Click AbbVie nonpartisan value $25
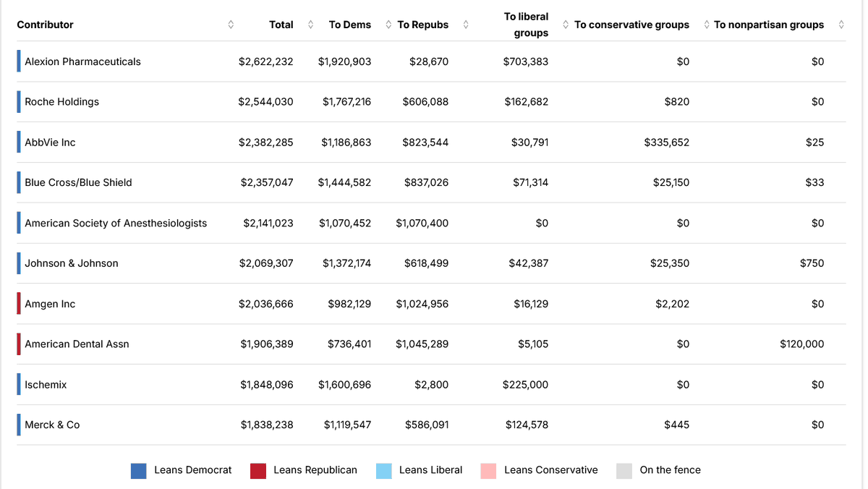This screenshot has width=868, height=489. (x=814, y=143)
